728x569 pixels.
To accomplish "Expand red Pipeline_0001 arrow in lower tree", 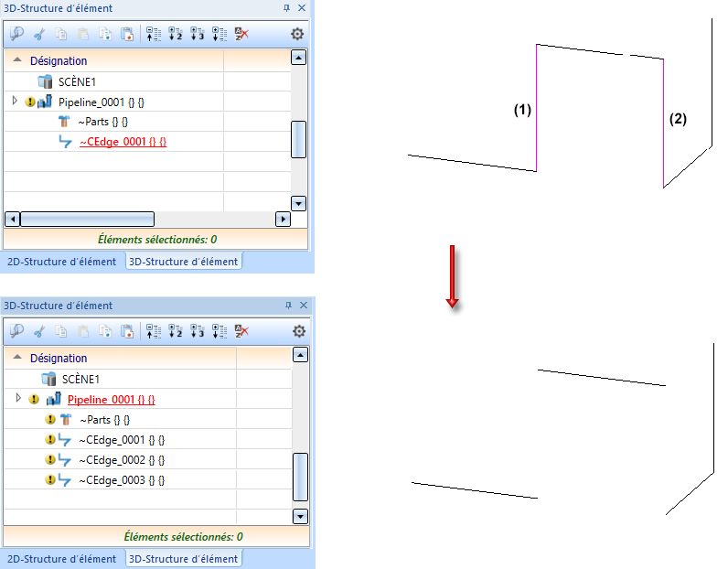I will [x=18, y=398].
